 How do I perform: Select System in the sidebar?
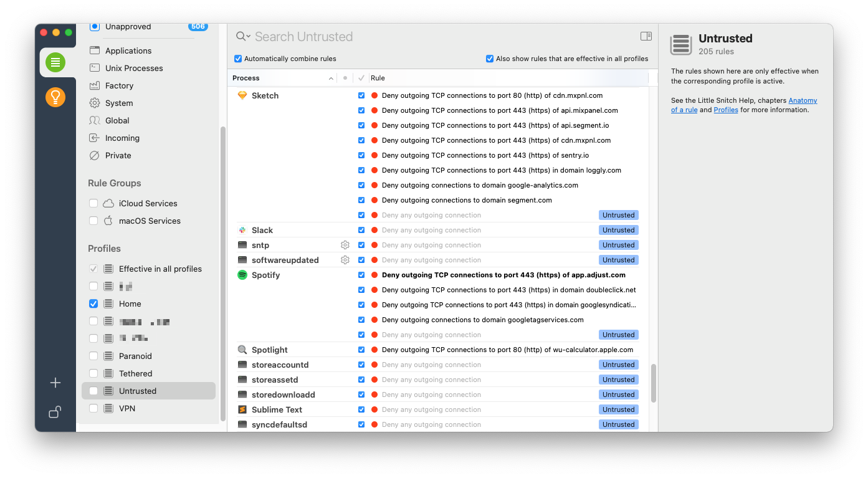119,103
